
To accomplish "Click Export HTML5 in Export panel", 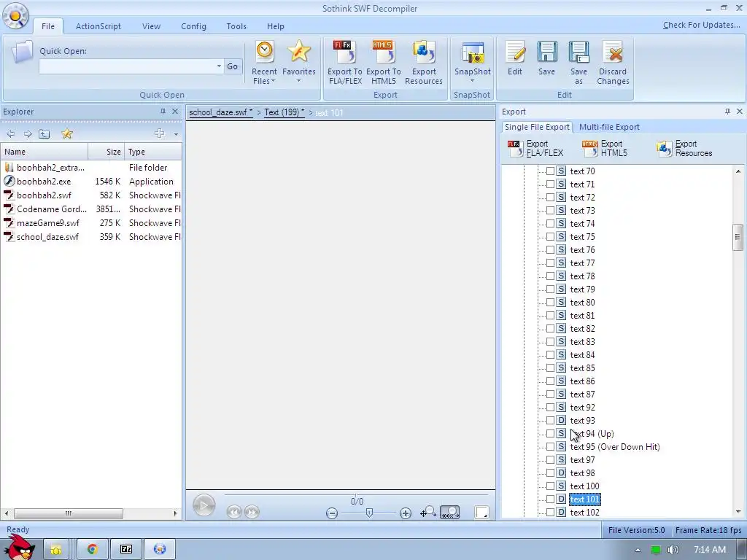I will tap(605, 149).
